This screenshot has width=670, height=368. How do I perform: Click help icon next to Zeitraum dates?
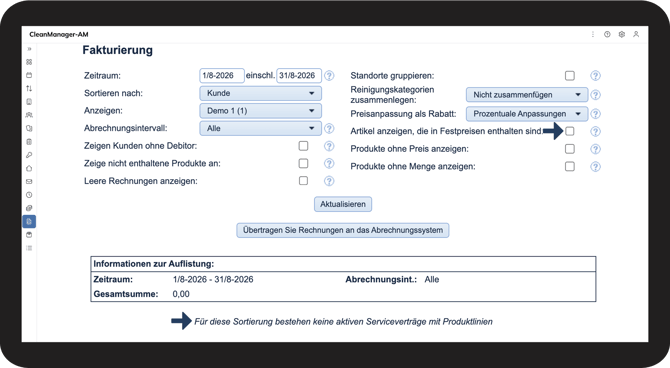coord(329,76)
